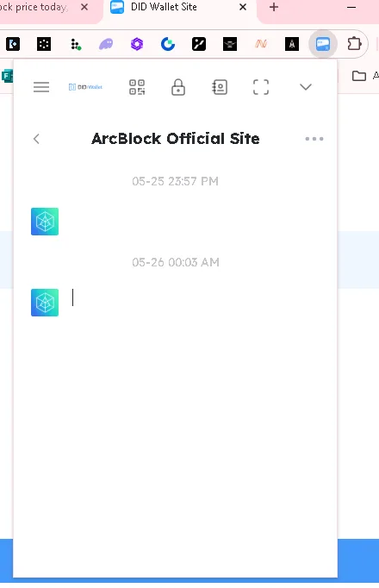The height and width of the screenshot is (588, 379).
Task: Open the hamburger menu in wallet popup
Action: coord(41,87)
